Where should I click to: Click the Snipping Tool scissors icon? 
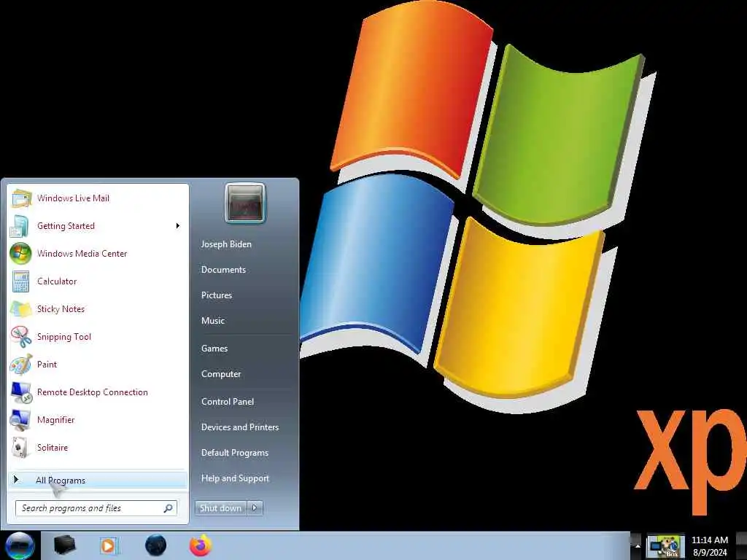(21, 337)
